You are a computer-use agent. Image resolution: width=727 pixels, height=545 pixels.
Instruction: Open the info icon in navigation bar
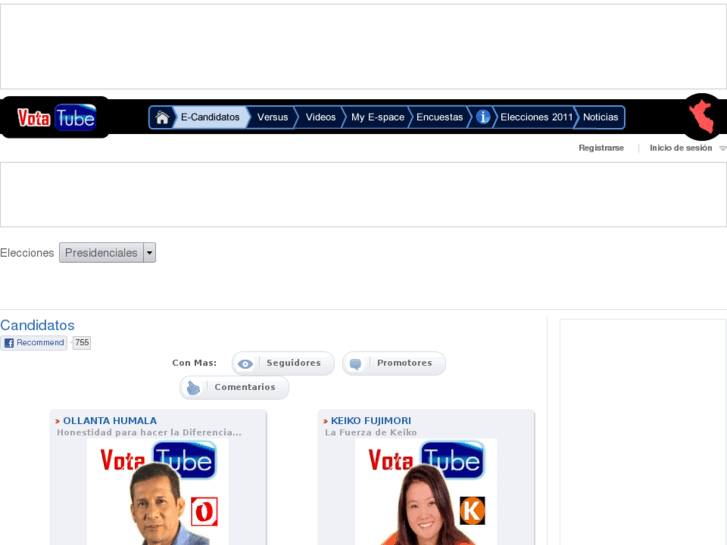click(x=483, y=117)
